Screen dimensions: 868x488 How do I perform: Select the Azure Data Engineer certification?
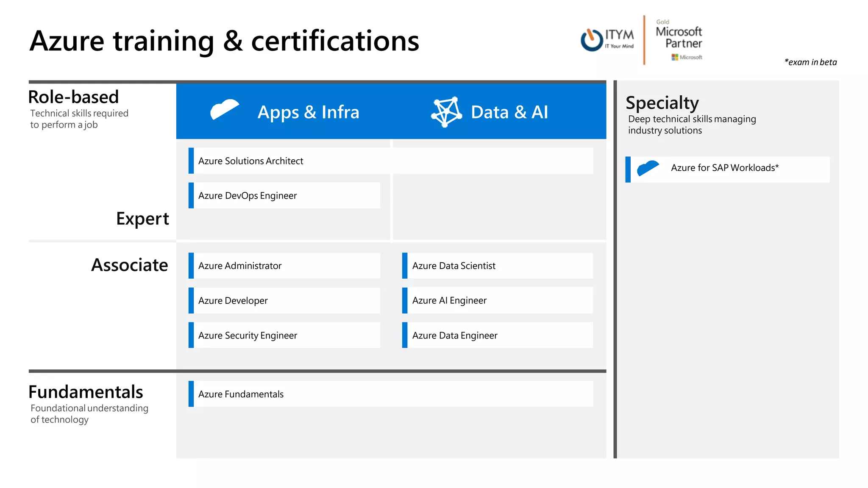tap(498, 335)
